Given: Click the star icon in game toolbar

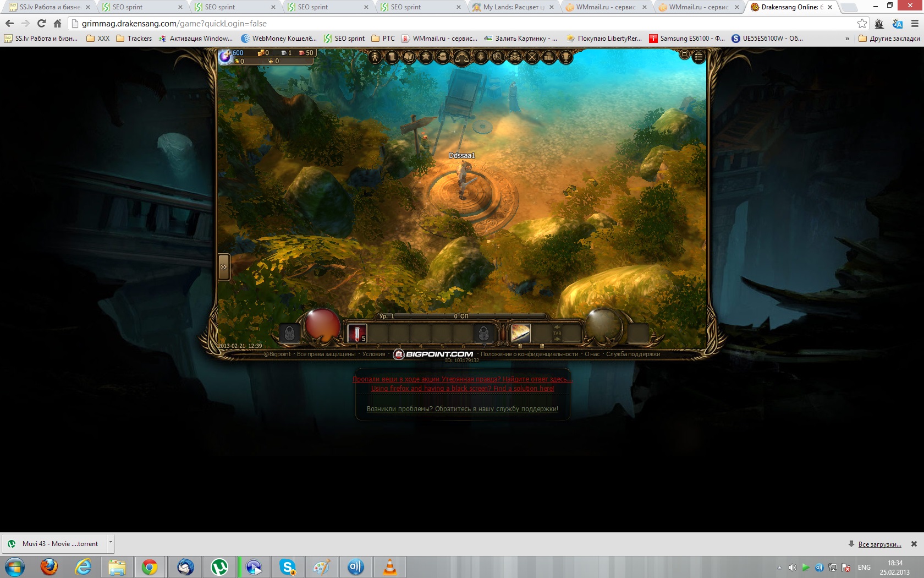Looking at the screenshot, I should click(x=426, y=57).
